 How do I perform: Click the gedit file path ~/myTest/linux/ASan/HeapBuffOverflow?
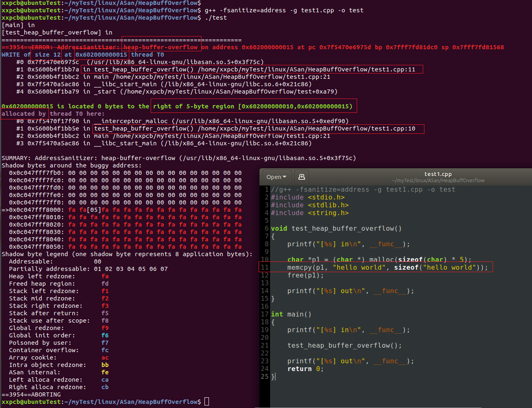[438, 181]
